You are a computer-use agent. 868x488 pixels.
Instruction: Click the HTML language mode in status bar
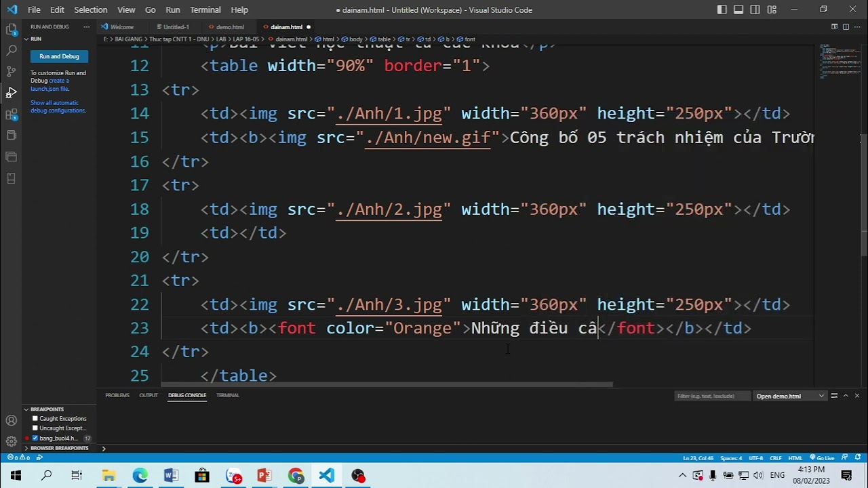[x=795, y=458]
